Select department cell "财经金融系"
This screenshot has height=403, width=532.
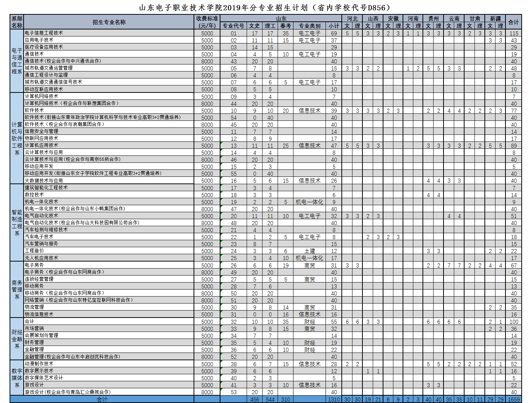point(17,339)
